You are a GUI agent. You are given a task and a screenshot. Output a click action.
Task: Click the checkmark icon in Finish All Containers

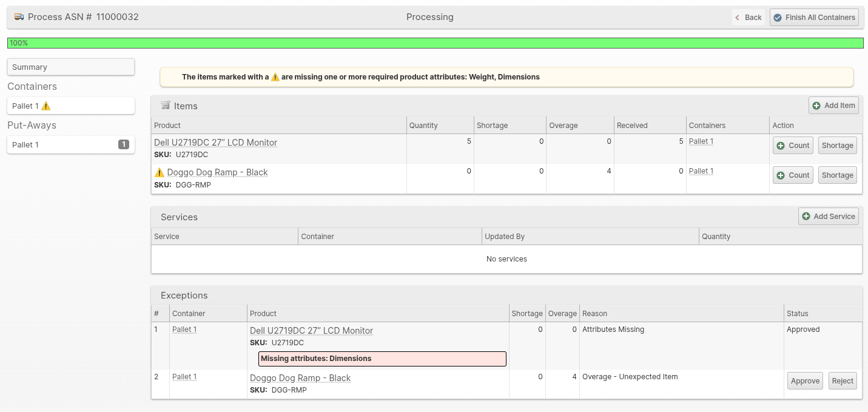pos(778,18)
